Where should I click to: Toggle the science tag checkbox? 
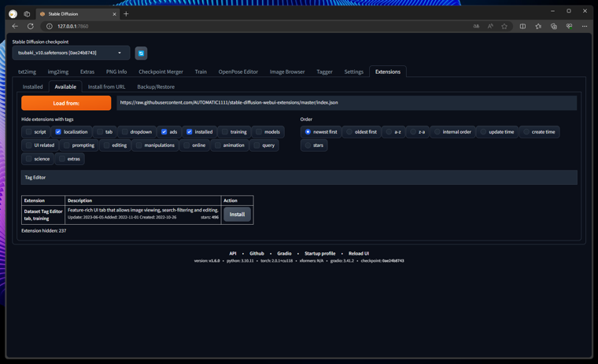coord(28,159)
